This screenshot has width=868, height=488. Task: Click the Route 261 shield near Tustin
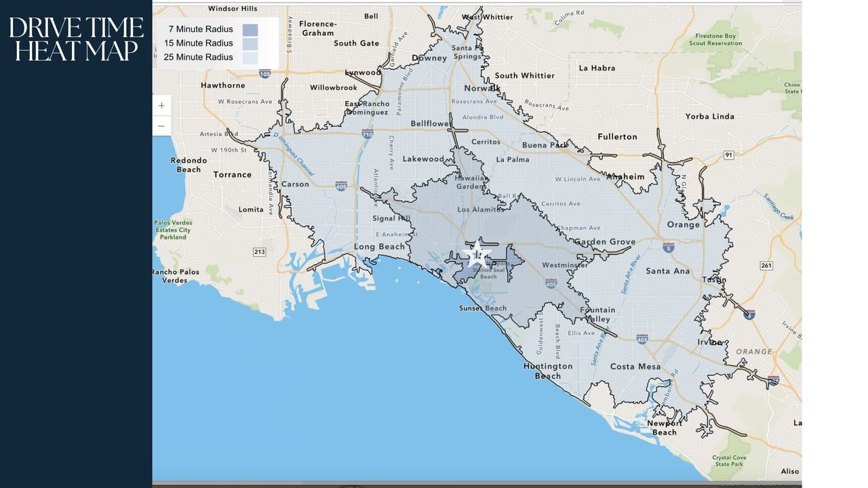(766, 265)
